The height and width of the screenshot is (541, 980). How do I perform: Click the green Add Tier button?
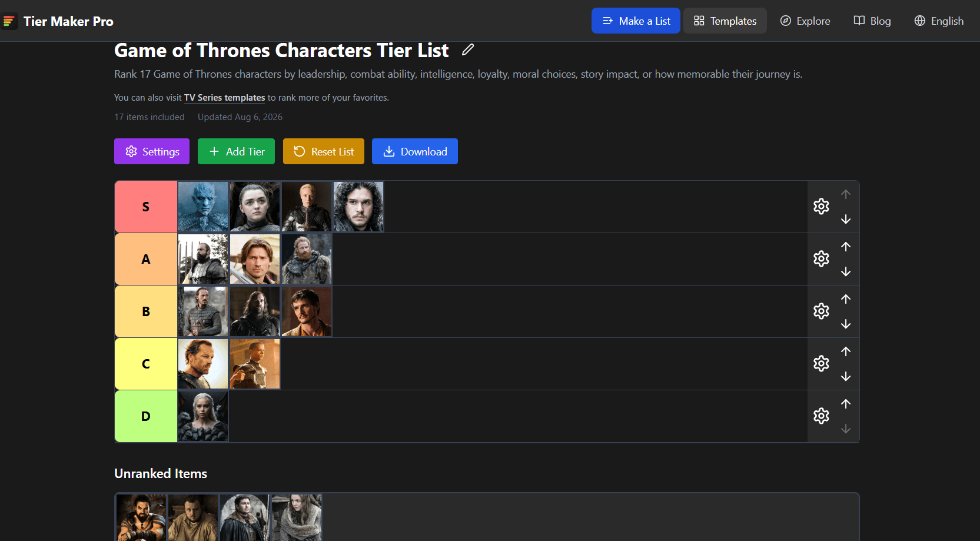236,151
